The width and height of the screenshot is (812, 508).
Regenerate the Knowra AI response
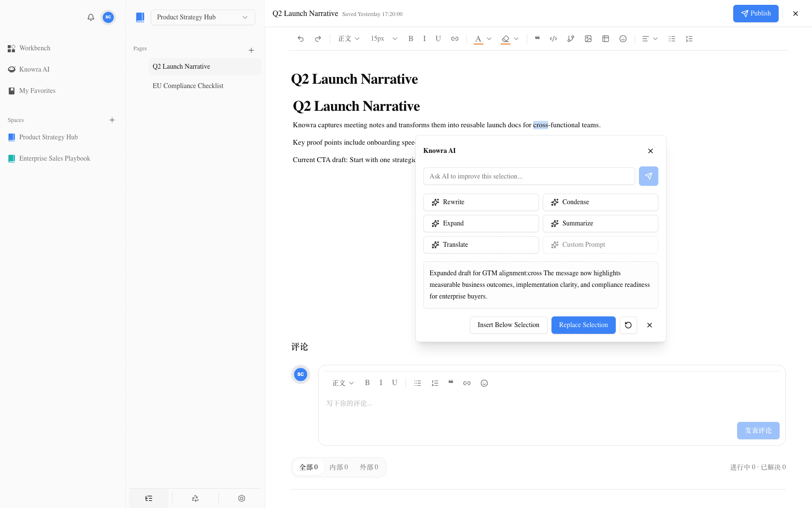(628, 325)
